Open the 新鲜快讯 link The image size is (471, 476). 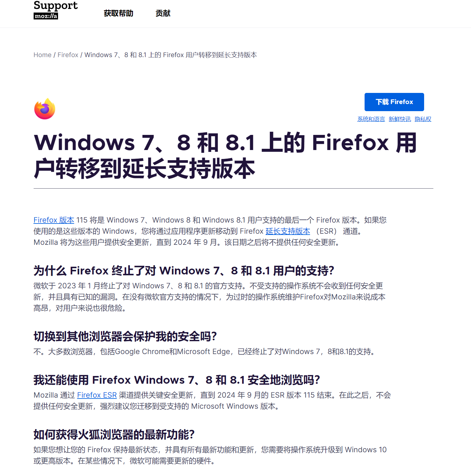pos(400,119)
